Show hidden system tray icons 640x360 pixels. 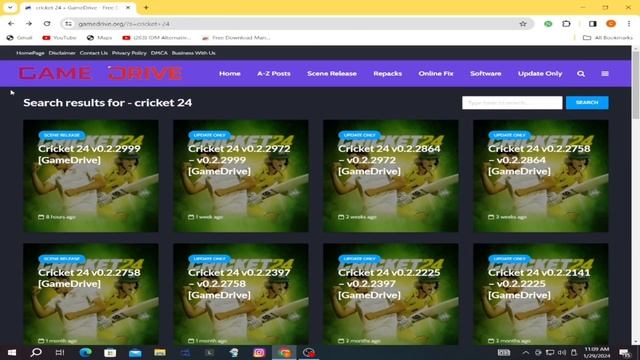526,353
